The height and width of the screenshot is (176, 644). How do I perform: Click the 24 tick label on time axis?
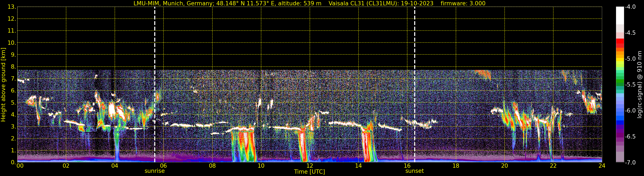pos(602,166)
